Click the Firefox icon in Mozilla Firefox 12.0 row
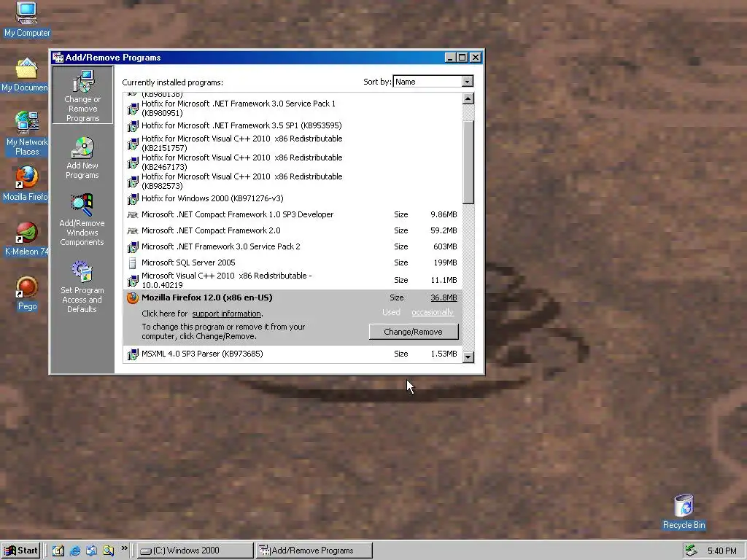Screen dimensions: 747x560 coord(133,298)
